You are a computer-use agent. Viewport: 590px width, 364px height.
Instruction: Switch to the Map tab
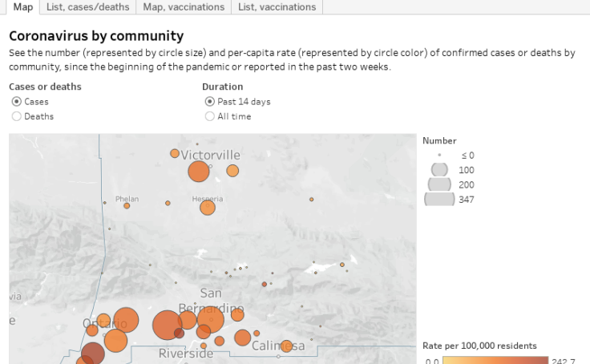(22, 7)
